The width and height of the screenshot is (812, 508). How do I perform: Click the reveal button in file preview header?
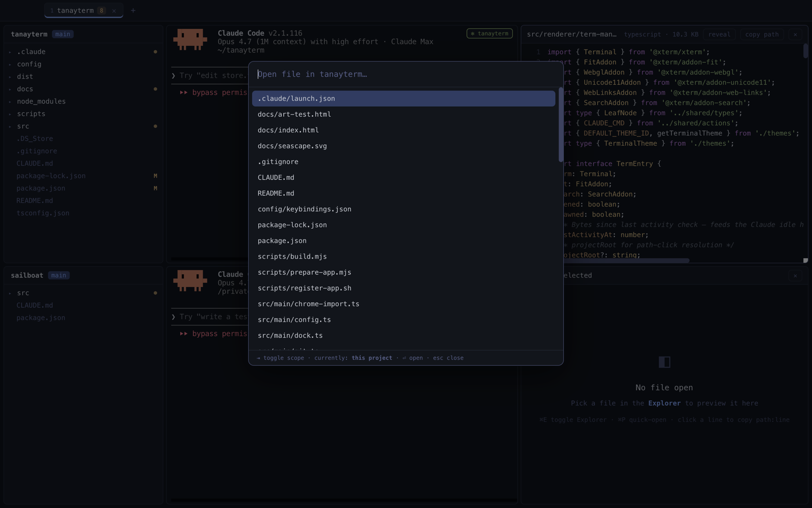coord(719,35)
